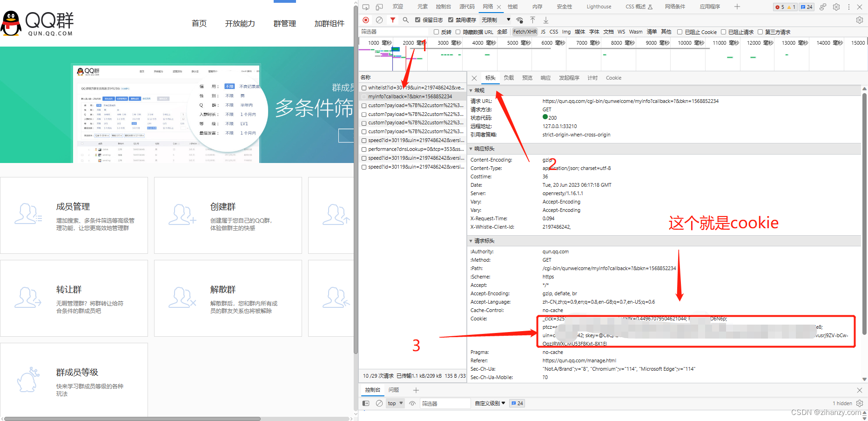Click the import HAR upload arrow icon

(x=533, y=20)
